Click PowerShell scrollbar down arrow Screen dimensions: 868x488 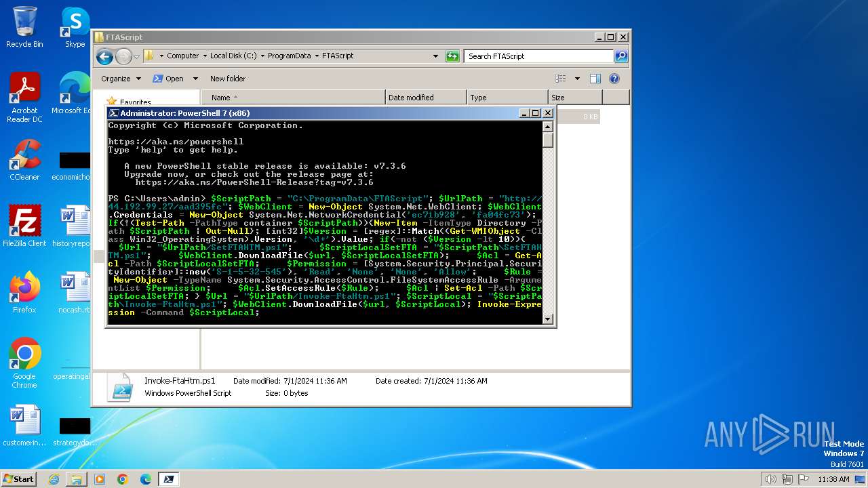[x=548, y=319]
